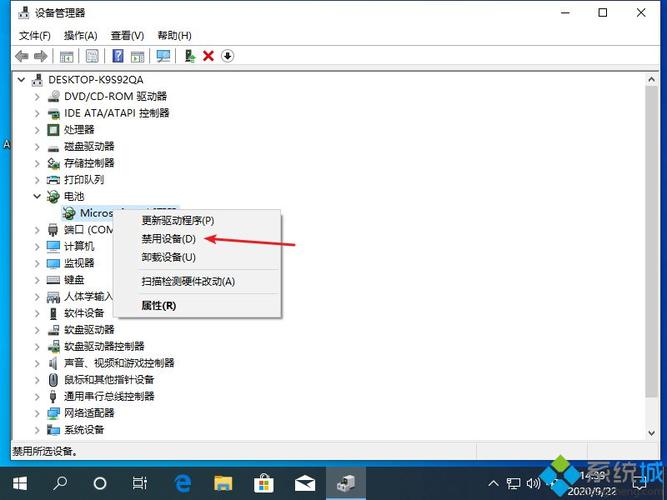Select the 计算机 computer icon

[53, 247]
